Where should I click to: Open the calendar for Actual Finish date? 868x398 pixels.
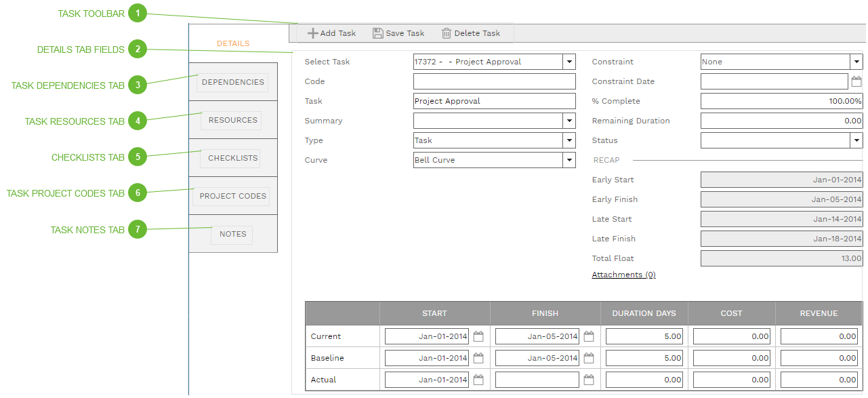pos(588,379)
